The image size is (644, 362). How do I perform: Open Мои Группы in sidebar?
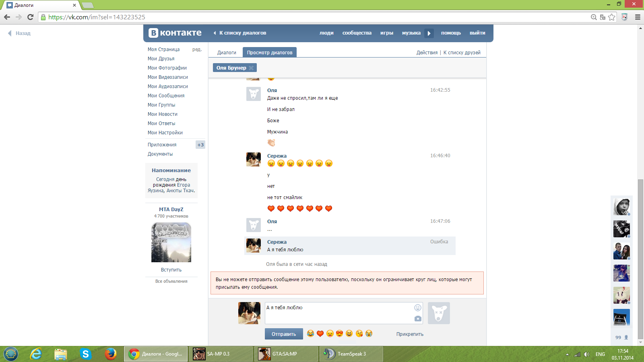(x=161, y=105)
